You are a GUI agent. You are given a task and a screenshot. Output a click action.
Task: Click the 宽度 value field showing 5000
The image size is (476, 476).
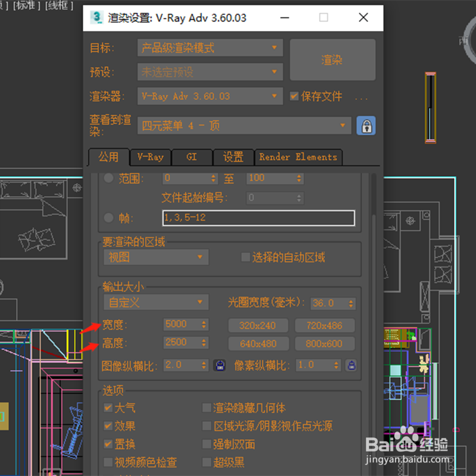(x=182, y=324)
